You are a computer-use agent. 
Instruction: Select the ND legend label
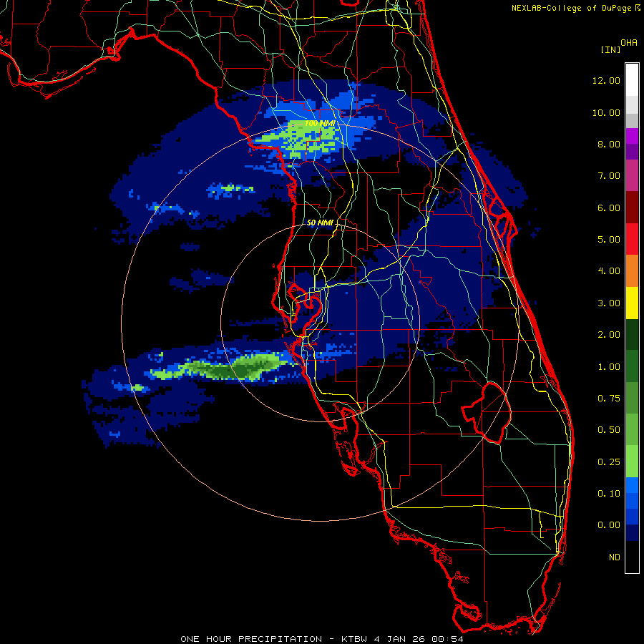point(615,557)
